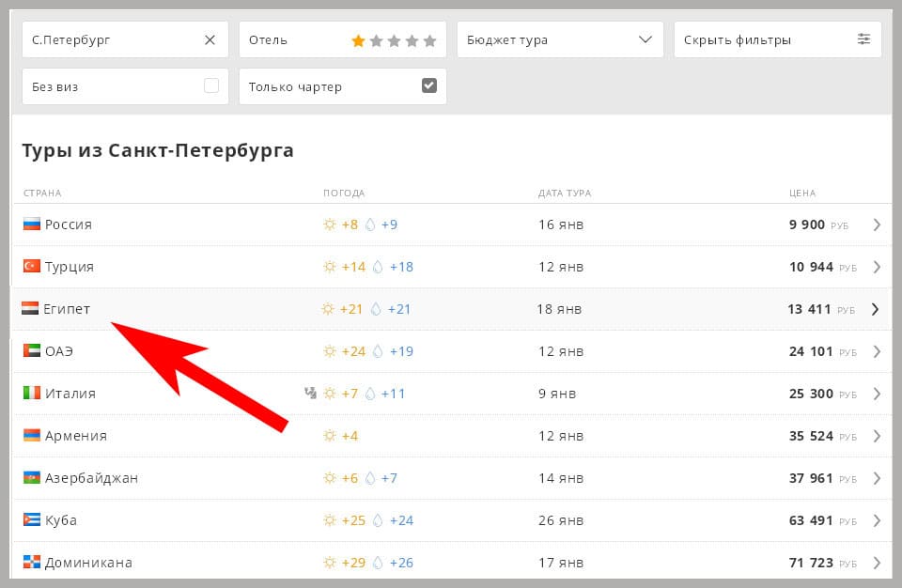
Task: Click the UAE flag icon
Action: 32,350
